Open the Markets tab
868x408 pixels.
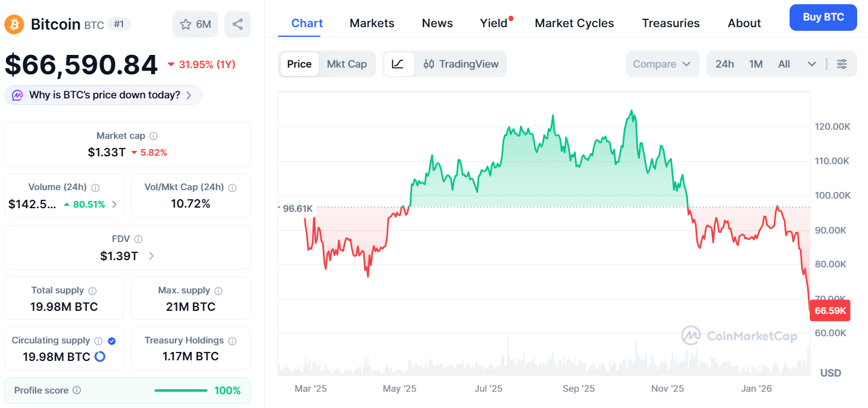tap(372, 23)
